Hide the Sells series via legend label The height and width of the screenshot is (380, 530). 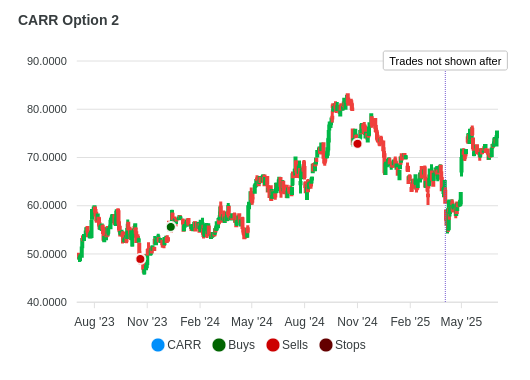(295, 345)
